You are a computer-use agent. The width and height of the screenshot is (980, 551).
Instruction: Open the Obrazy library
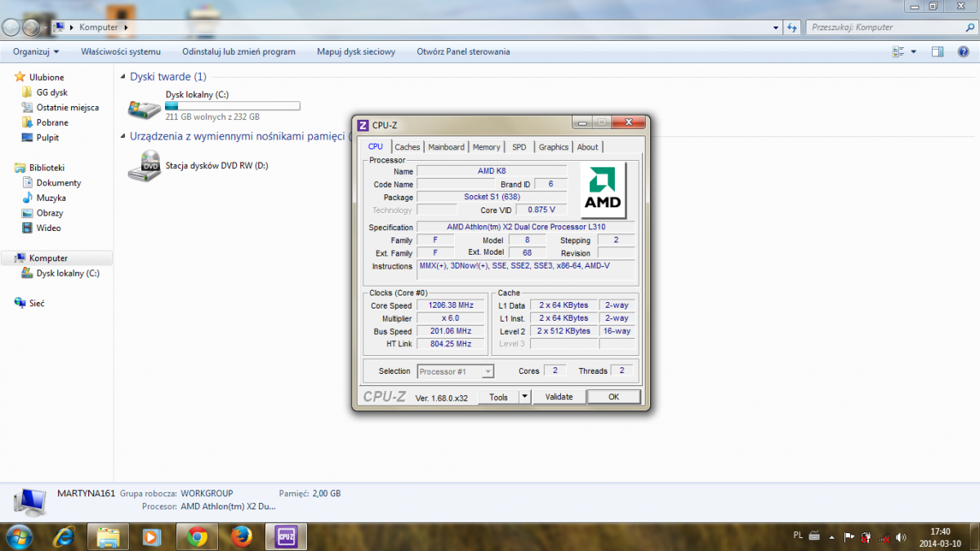(x=50, y=213)
